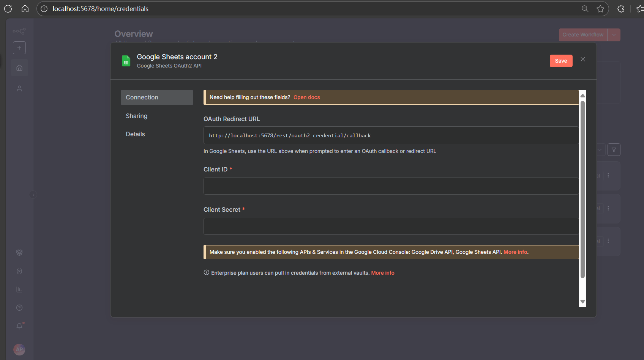Open three-dot menu of second credential row
This screenshot has height=360, width=644.
coord(608,209)
